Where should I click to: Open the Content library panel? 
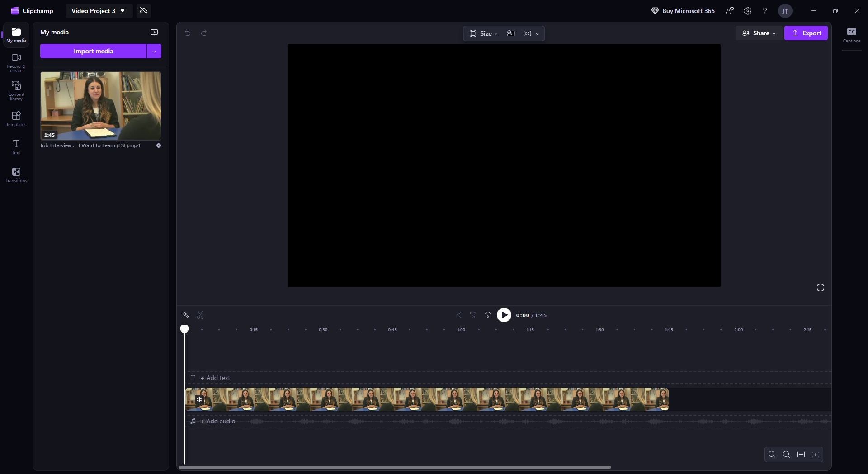coord(16,90)
